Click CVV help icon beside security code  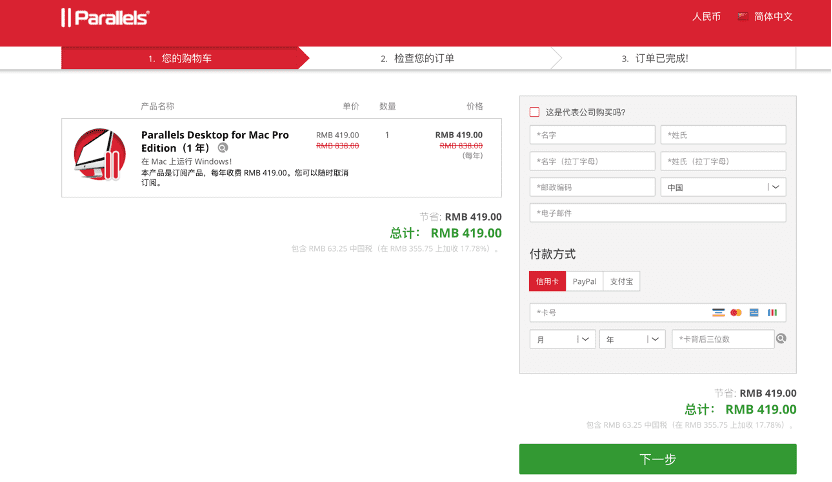pyautogui.click(x=781, y=339)
